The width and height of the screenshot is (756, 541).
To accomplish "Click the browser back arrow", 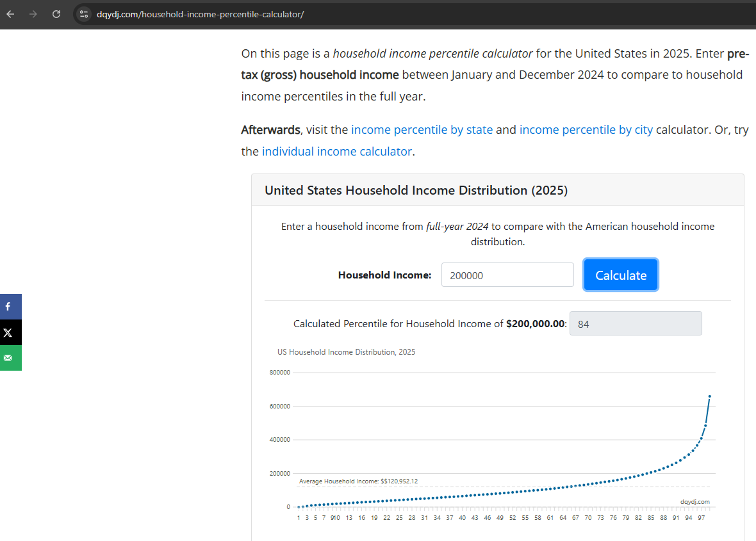I will pos(10,14).
